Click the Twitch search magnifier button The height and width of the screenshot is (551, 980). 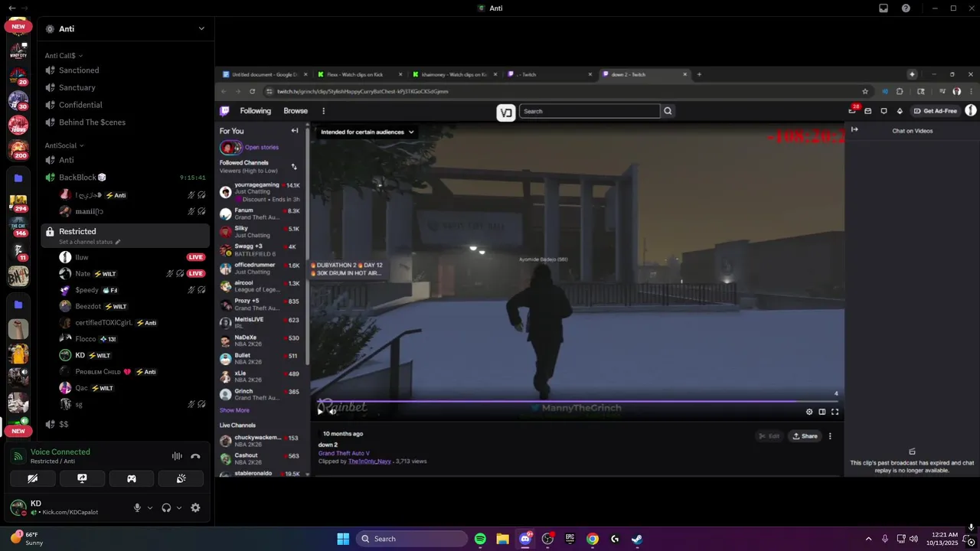pos(668,111)
